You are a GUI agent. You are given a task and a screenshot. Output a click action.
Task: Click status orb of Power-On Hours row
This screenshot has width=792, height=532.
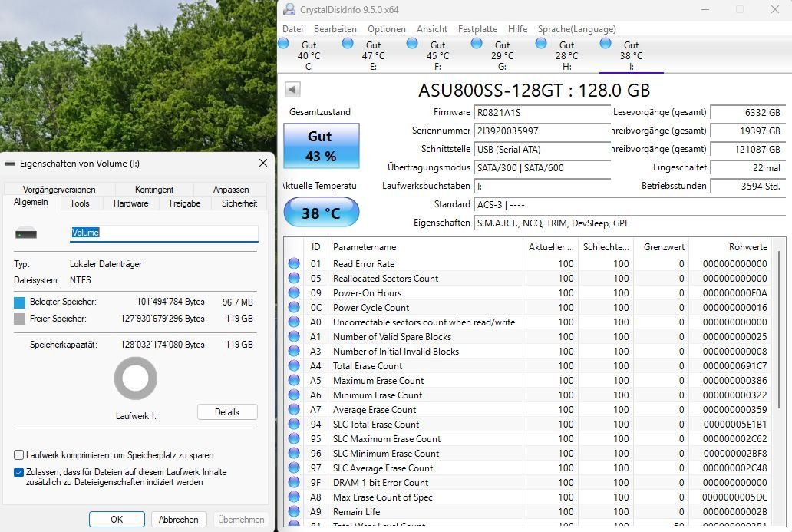(294, 292)
